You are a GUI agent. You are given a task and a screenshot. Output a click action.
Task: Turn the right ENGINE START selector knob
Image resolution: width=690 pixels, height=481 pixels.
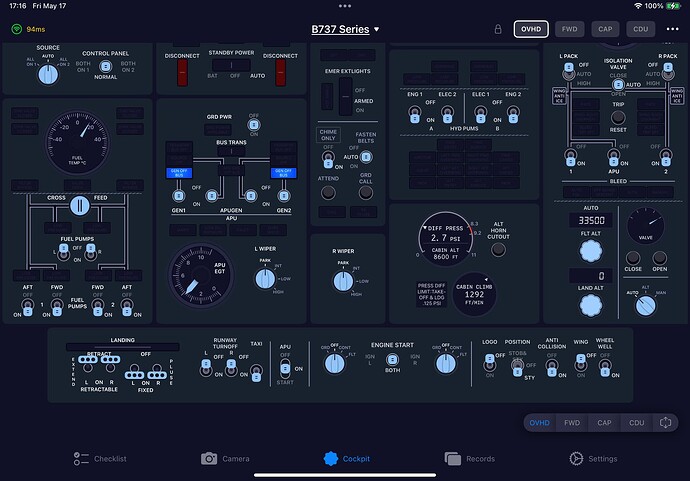coord(446,364)
